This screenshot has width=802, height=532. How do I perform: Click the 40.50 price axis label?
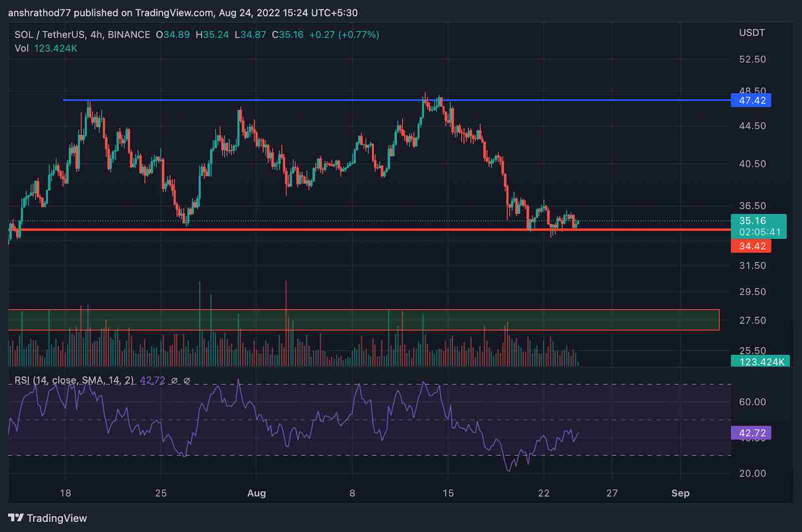(752, 164)
